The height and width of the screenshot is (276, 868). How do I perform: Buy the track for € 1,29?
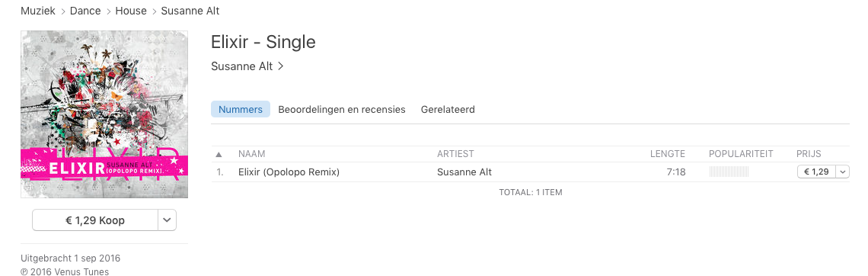(x=816, y=172)
